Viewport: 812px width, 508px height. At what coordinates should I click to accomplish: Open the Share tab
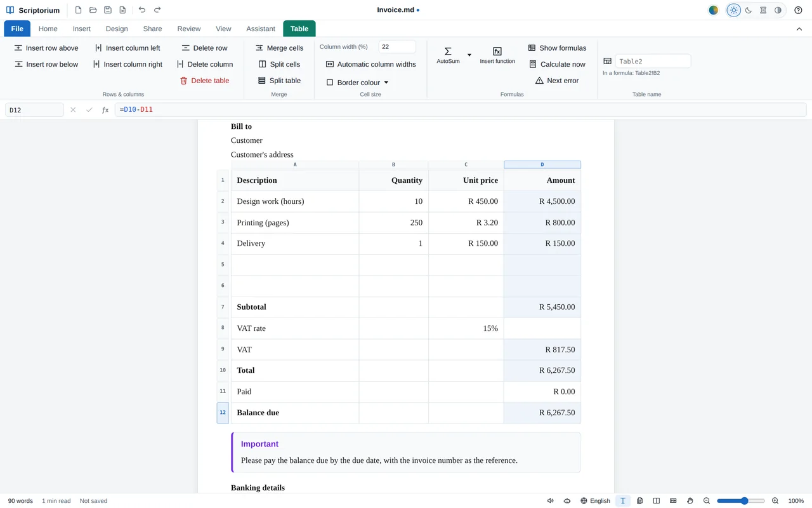(152, 29)
